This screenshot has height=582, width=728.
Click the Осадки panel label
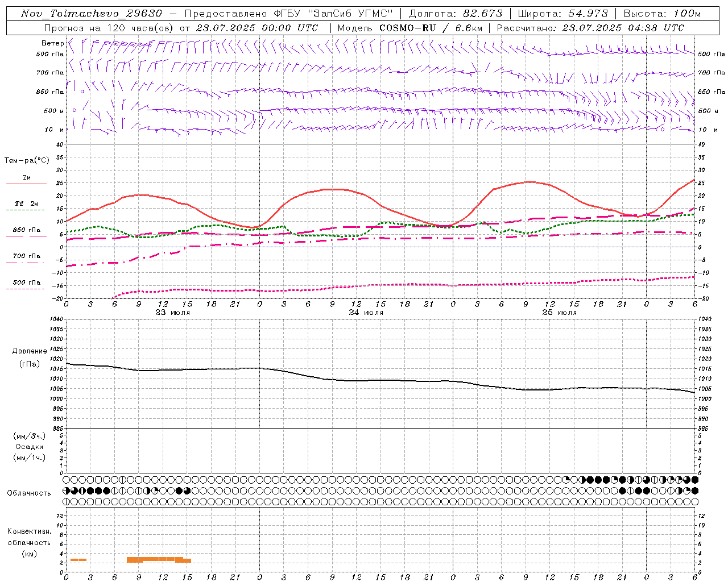coord(30,447)
